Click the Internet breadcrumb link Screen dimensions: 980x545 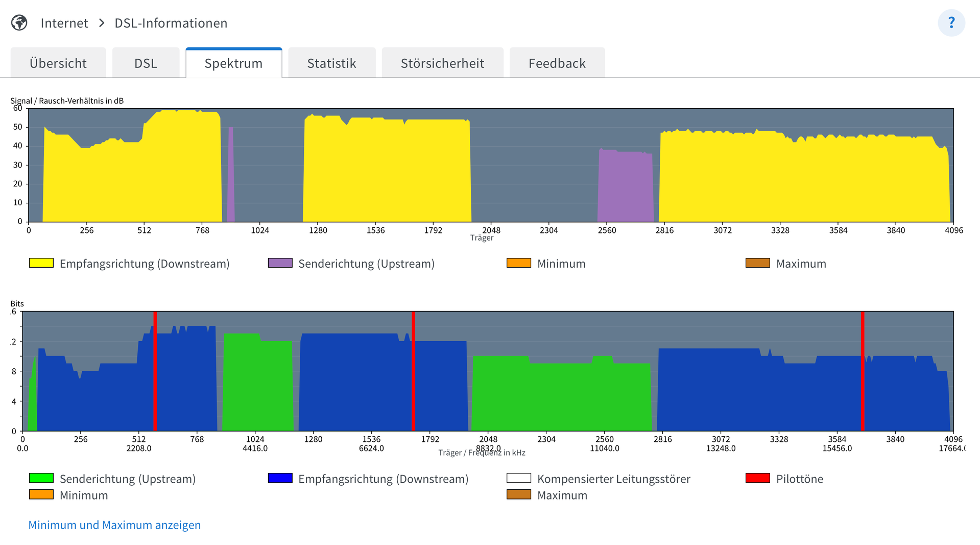[64, 23]
